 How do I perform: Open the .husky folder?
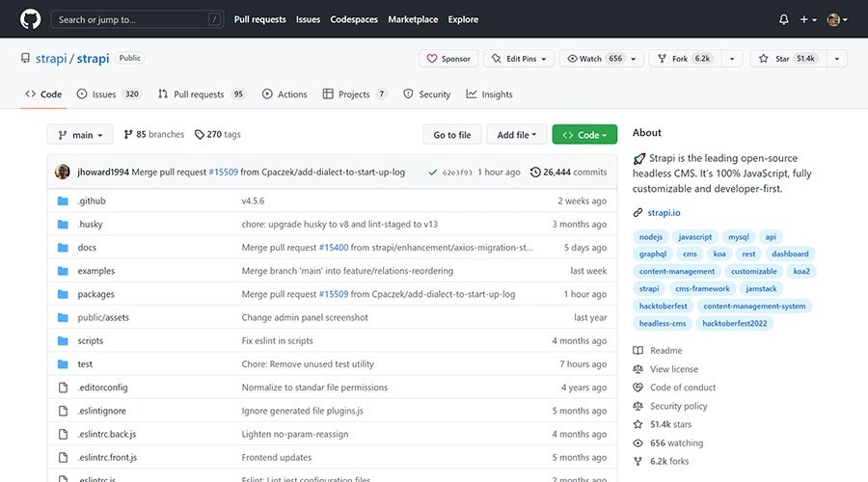[91, 224]
